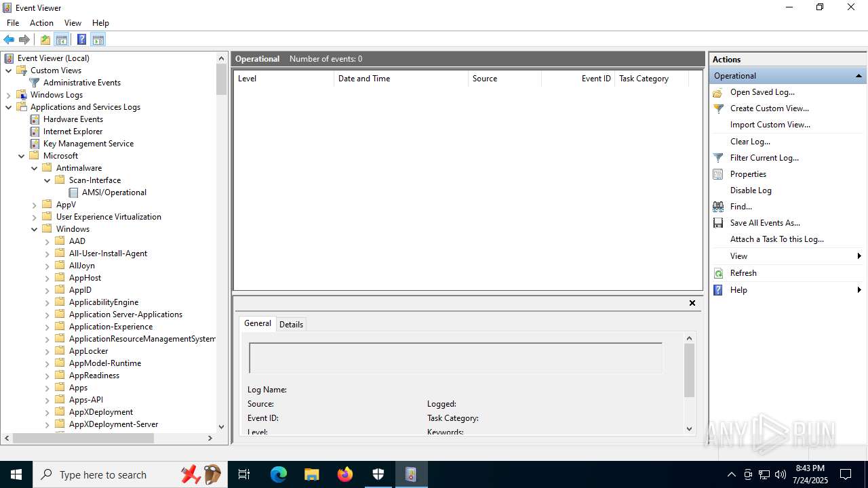Click the blue Help toolbar icon
The image size is (868, 488).
tap(81, 39)
